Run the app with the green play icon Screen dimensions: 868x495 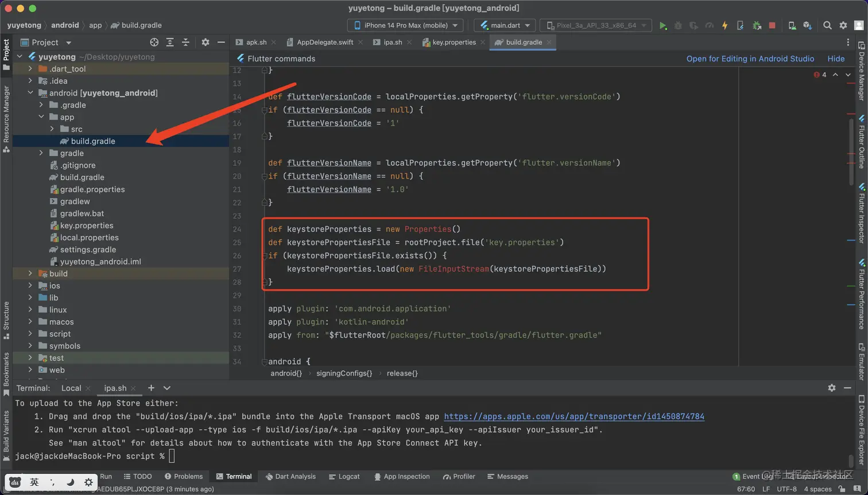[x=662, y=25]
